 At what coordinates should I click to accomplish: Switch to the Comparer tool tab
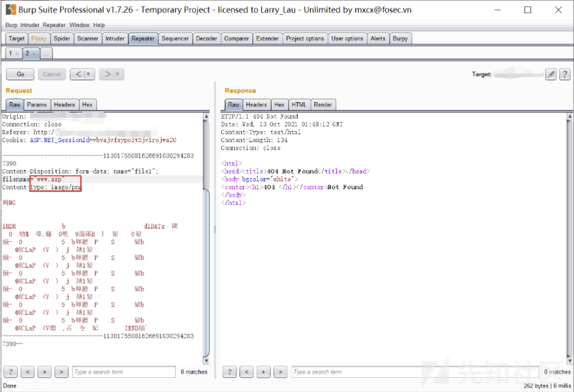pos(236,39)
